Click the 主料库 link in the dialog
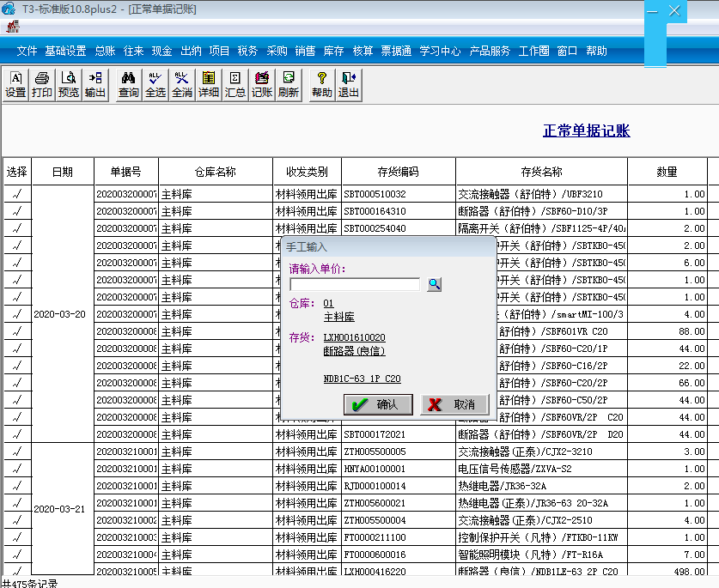The height and width of the screenshot is (588, 719). (338, 317)
